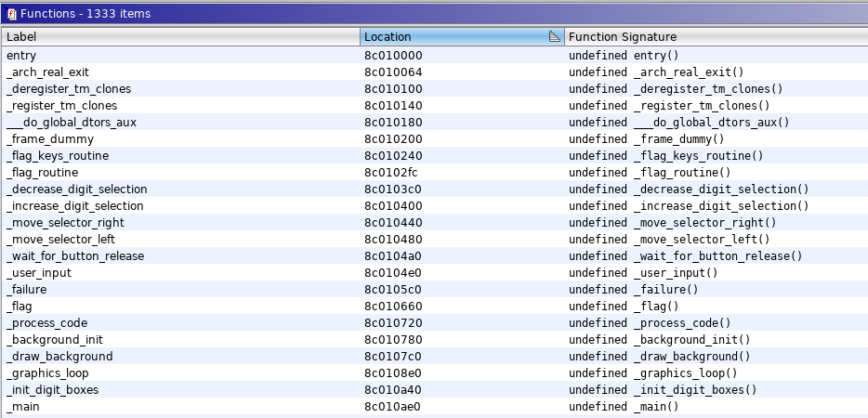Select the _register_tm_clones label
The height and width of the screenshot is (418, 868).
click(62, 105)
